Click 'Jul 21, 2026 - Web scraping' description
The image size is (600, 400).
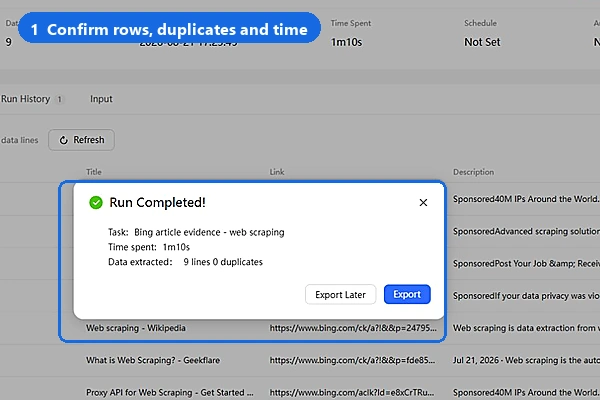pyautogui.click(x=526, y=360)
